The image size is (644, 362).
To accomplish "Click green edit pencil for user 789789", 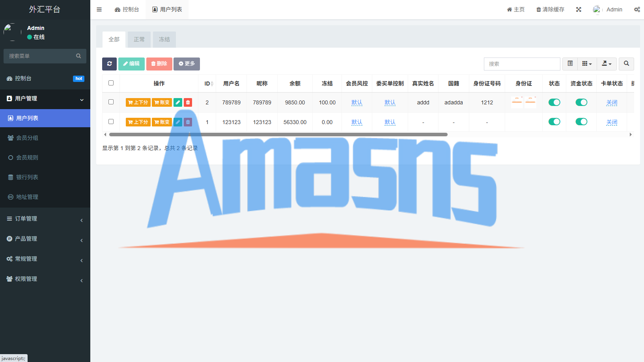I will coord(178,102).
